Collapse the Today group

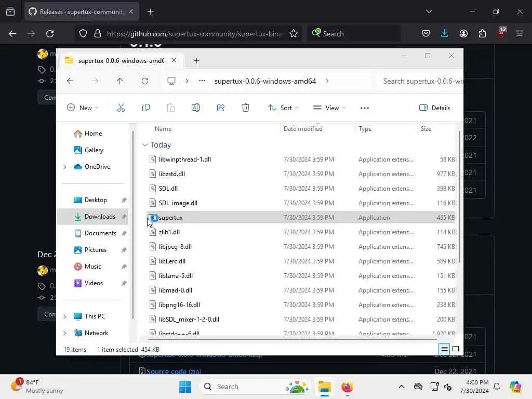[145, 145]
